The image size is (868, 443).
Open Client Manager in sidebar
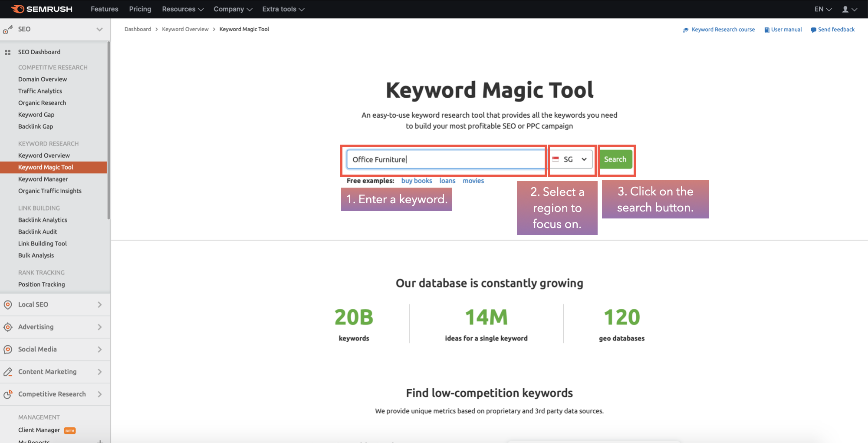[x=39, y=430]
